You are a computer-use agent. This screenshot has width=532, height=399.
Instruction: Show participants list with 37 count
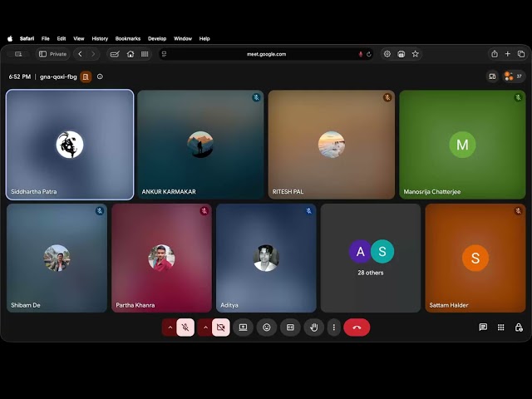tap(514, 76)
